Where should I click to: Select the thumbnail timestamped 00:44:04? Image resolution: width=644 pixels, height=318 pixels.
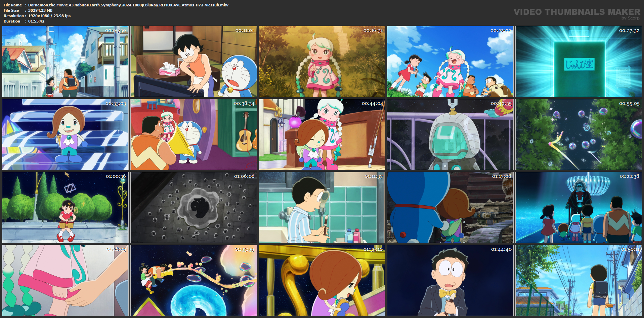pyautogui.click(x=322, y=134)
